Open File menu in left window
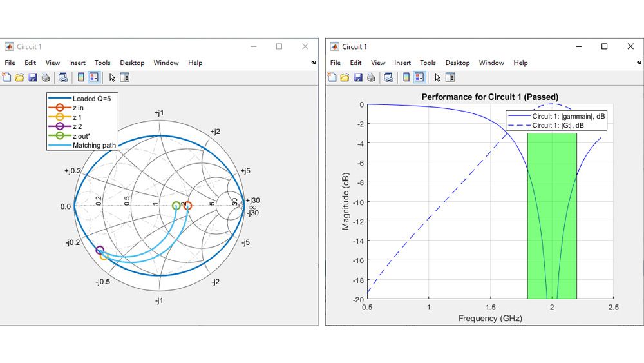This screenshot has width=644, height=363. (10, 63)
